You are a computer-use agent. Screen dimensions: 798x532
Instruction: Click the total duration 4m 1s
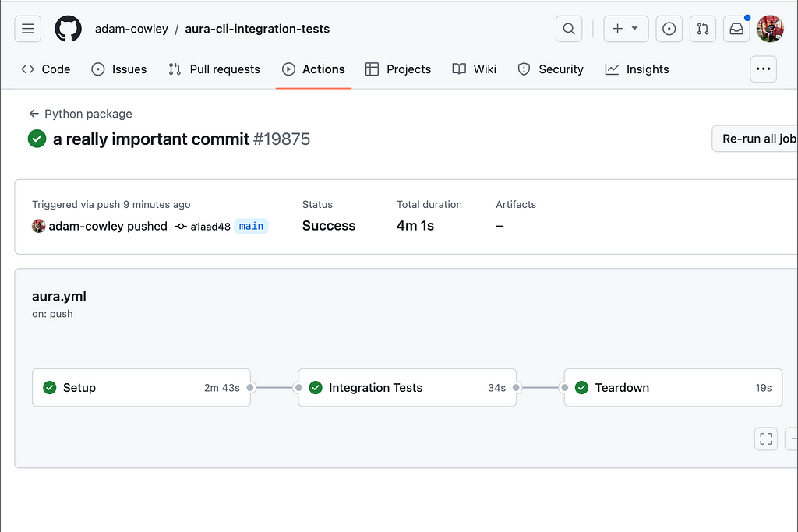tap(415, 225)
